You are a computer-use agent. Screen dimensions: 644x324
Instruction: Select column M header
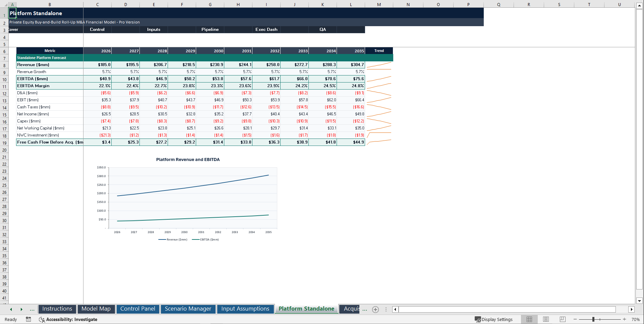tap(379, 5)
